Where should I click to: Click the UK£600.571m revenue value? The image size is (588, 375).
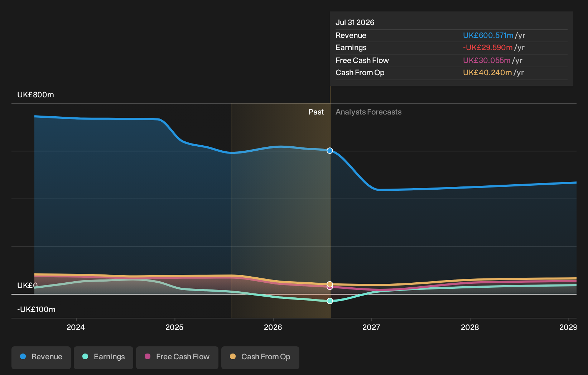point(488,35)
